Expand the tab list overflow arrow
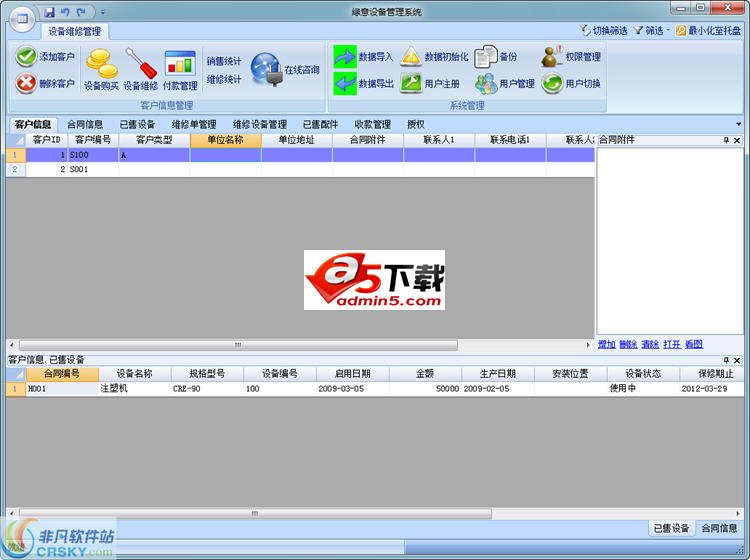Viewport: 750px width, 560px height. 739,124
